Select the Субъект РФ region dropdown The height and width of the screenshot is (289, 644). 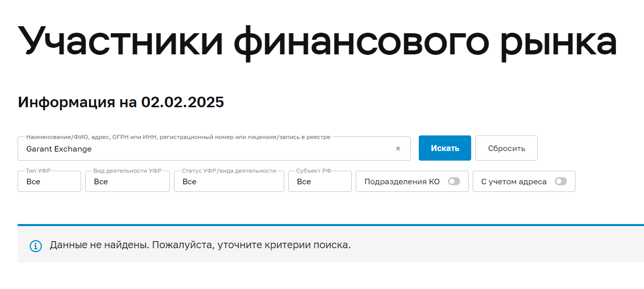pos(319,182)
